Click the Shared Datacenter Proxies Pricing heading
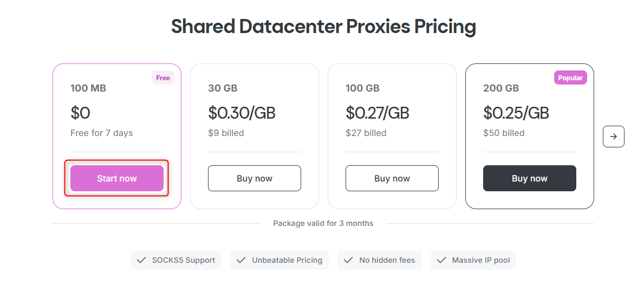This screenshot has width=644, height=285. [x=323, y=26]
